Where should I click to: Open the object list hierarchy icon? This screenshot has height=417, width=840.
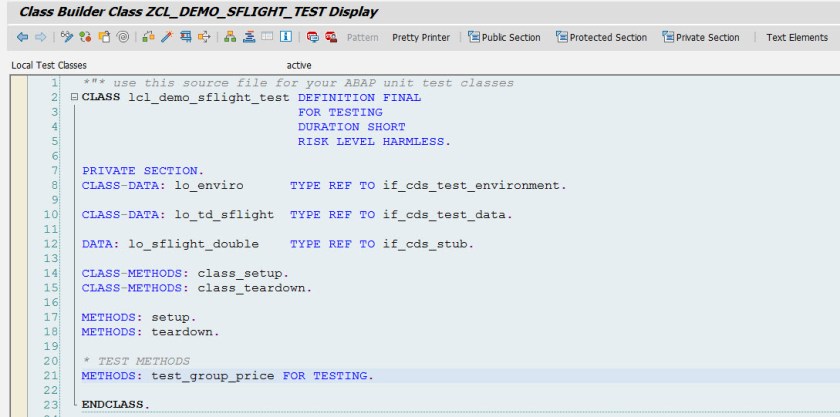pos(230,37)
